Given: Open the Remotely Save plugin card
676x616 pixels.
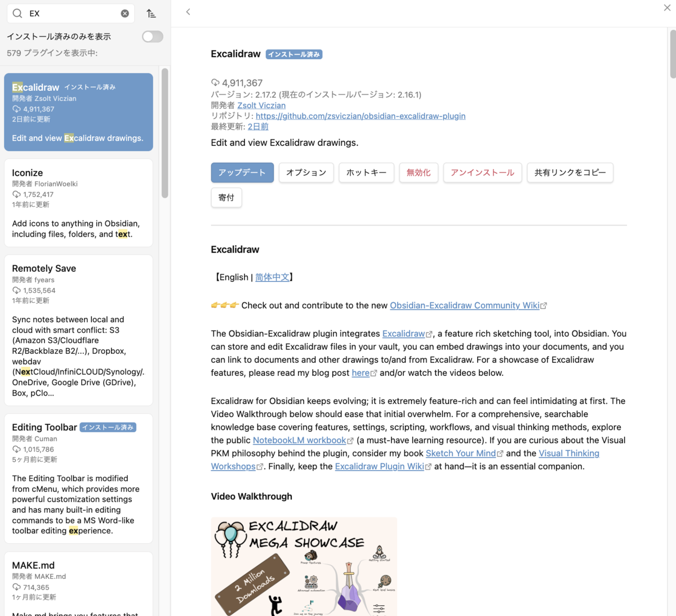Looking at the screenshot, I should (x=78, y=330).
